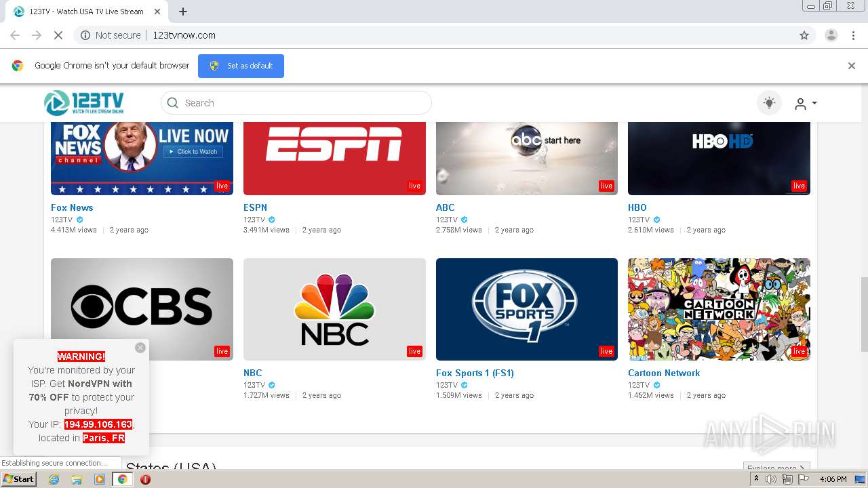868x488 pixels.
Task: Click the search magnifier icon
Action: 173,103
